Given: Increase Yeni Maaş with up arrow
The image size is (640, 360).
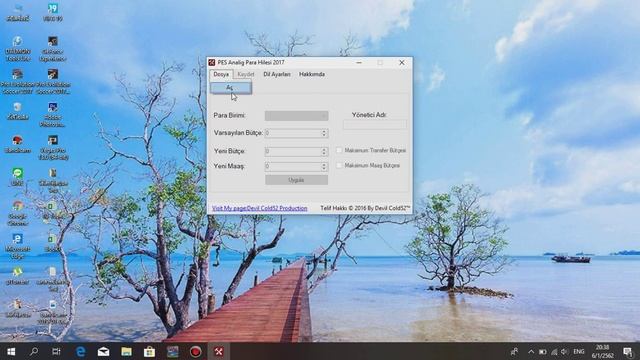Looking at the screenshot, I should (x=324, y=164).
